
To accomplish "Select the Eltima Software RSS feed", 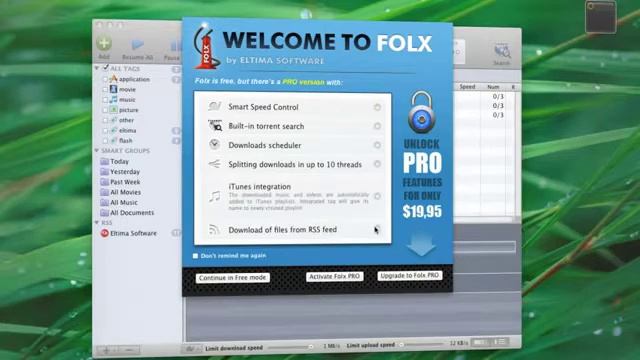I will point(133,233).
